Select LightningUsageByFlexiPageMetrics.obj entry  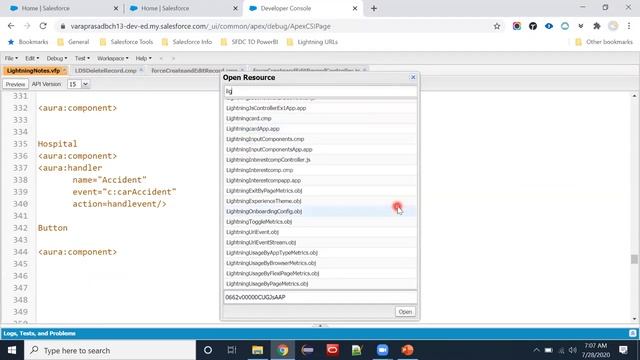point(320,273)
